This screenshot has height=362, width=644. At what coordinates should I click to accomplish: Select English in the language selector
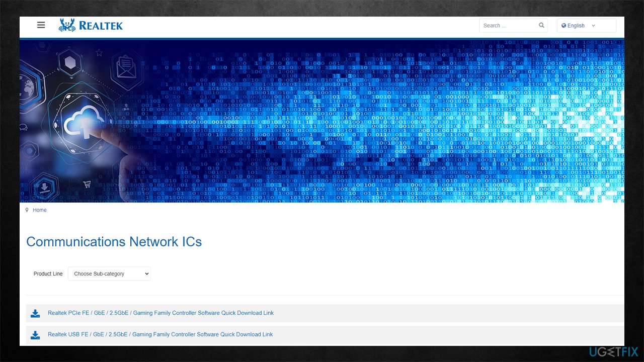(x=576, y=26)
